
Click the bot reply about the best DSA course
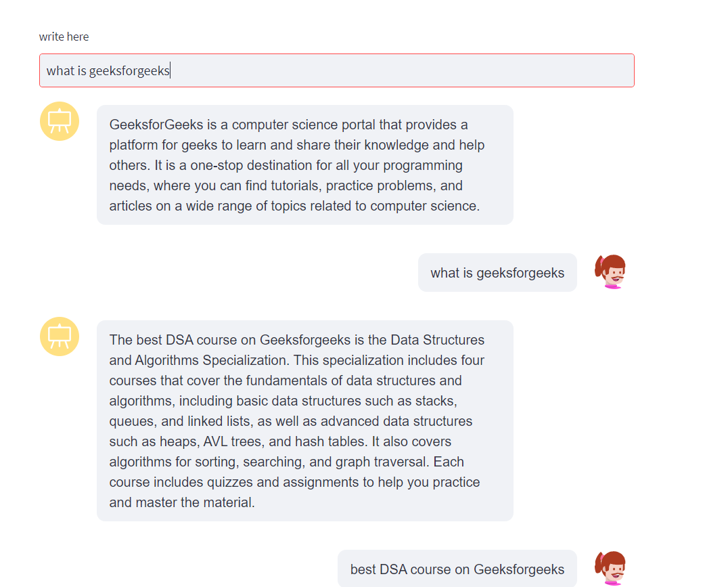pos(304,420)
